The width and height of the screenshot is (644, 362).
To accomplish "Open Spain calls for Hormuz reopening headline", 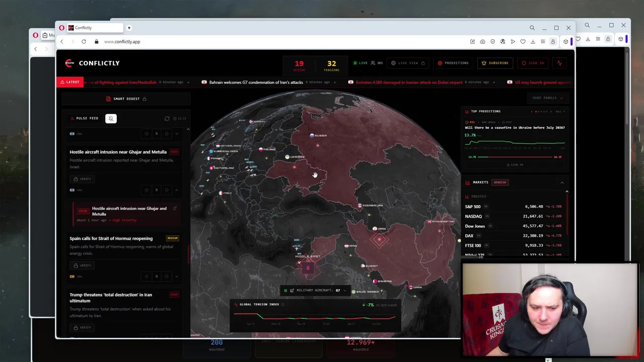I will coord(111,238).
